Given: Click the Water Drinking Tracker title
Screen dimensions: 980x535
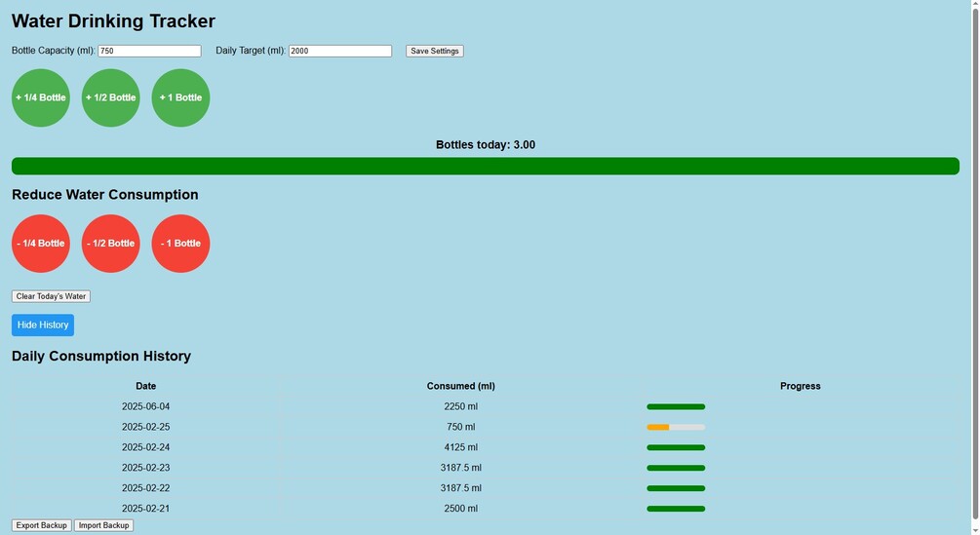Looking at the screenshot, I should (x=113, y=21).
